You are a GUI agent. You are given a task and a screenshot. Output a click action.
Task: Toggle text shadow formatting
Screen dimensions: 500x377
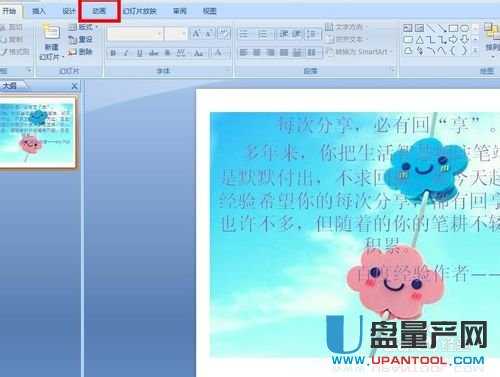coord(168,53)
